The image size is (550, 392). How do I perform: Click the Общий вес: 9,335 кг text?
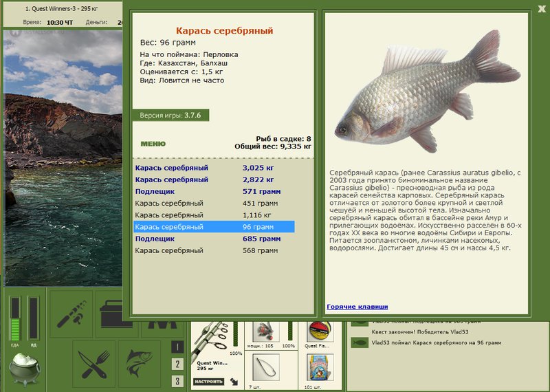(x=273, y=146)
